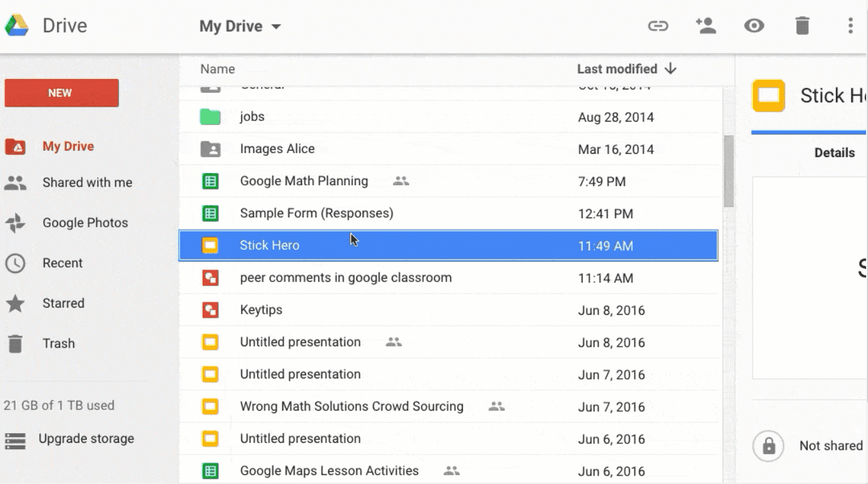This screenshot has height=484, width=868.
Task: Click shared icon beside Google Maps Lesson Activities
Action: point(452,471)
